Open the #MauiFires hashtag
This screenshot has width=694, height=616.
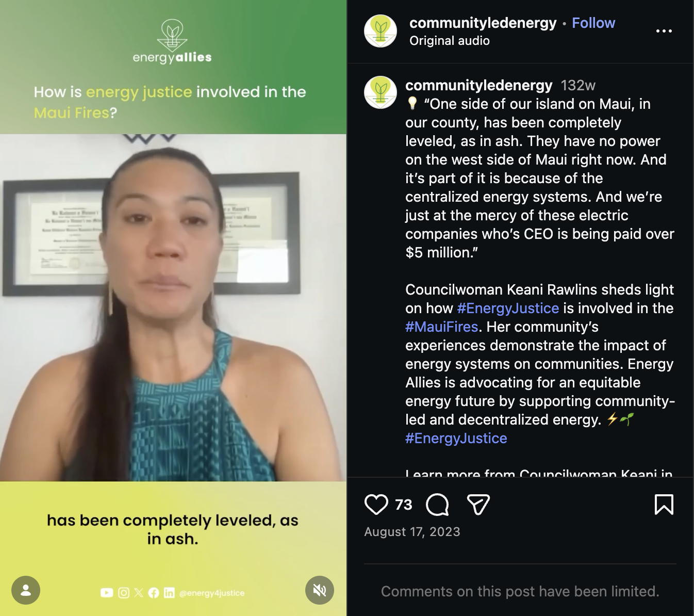click(442, 327)
